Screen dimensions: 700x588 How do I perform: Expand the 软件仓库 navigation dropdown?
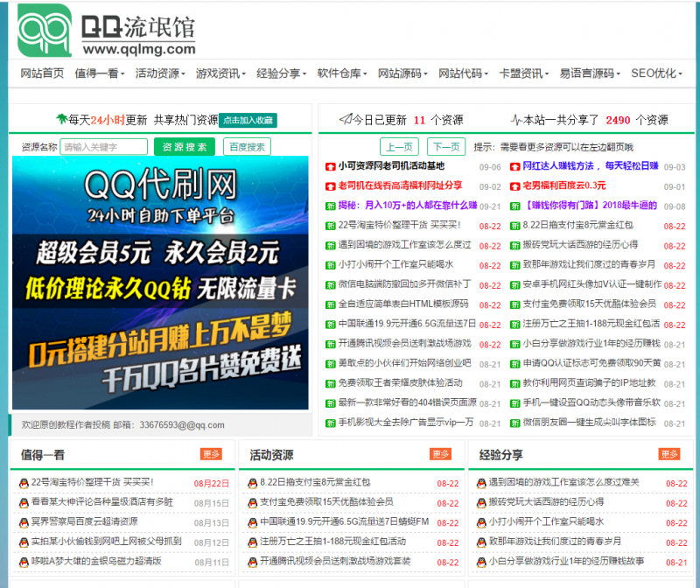[x=342, y=73]
